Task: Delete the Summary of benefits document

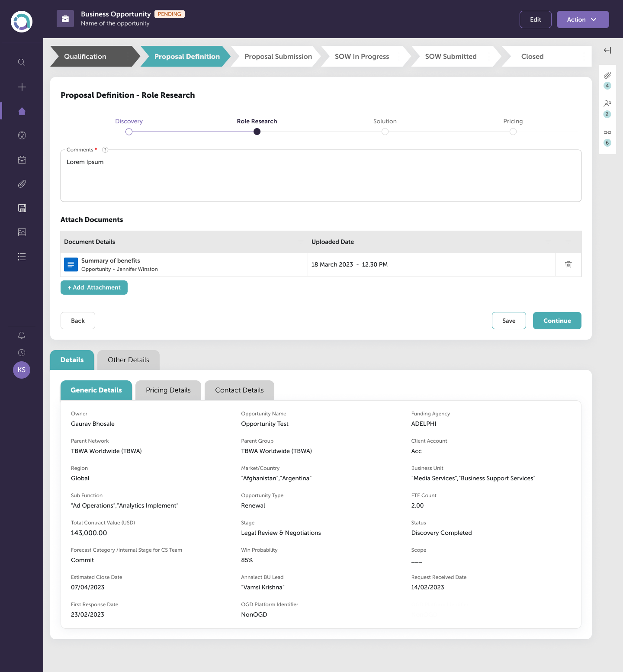Action: [568, 265]
